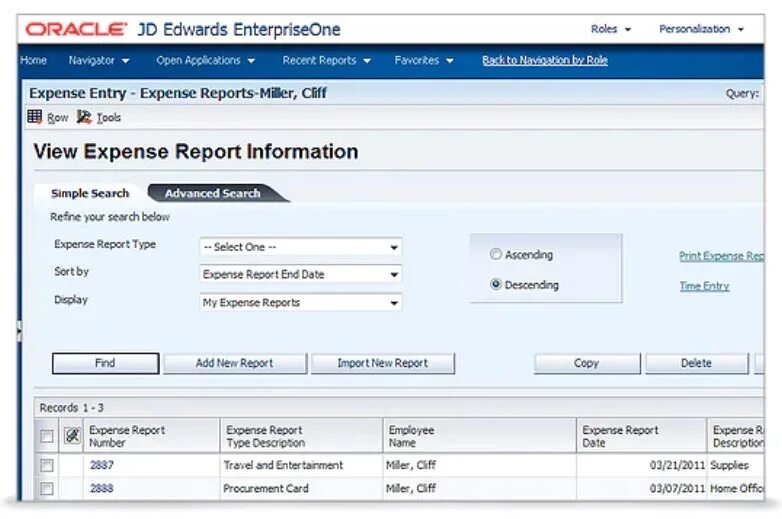This screenshot has width=782, height=519.
Task: Open the Expense Report Type dropdown
Action: tap(300, 247)
